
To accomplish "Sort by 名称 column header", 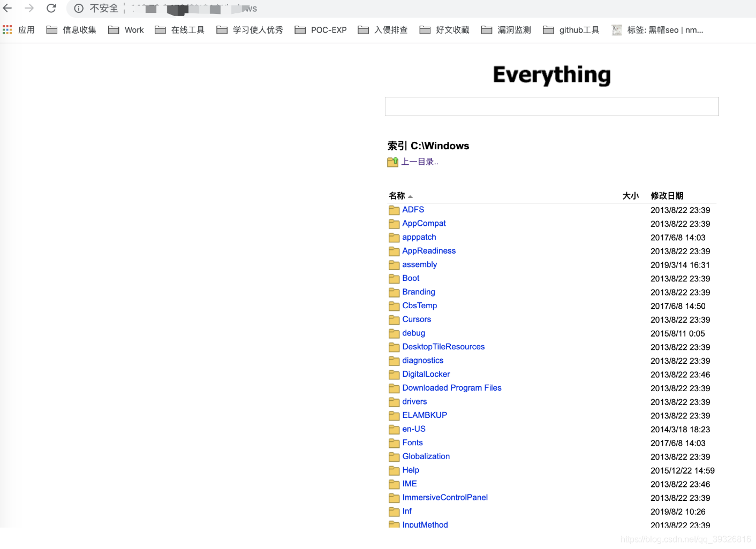I will (x=397, y=196).
